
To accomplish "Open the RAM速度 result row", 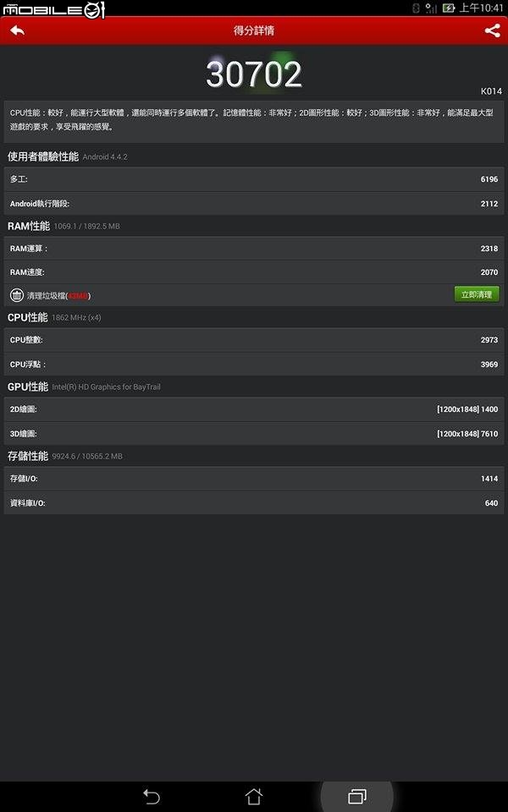I will click(x=254, y=272).
